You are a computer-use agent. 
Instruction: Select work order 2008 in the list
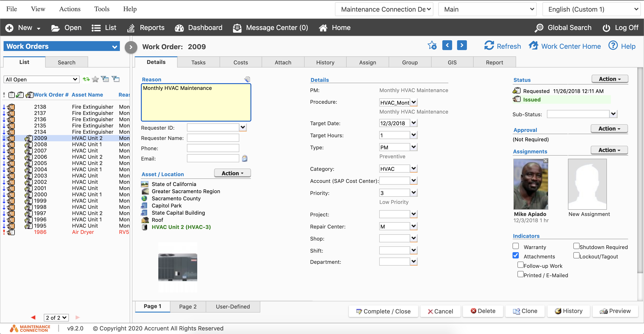tap(40, 144)
